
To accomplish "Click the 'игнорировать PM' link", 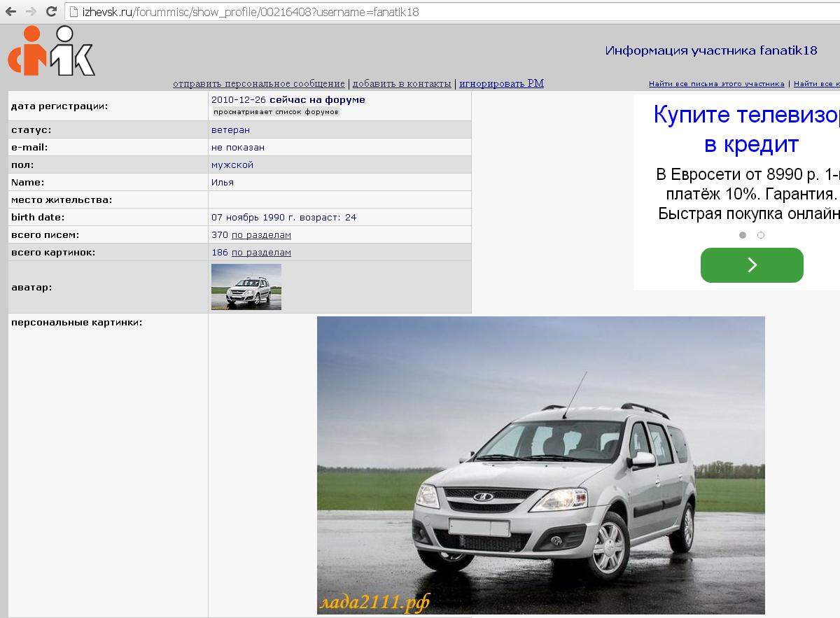I will tap(501, 84).
